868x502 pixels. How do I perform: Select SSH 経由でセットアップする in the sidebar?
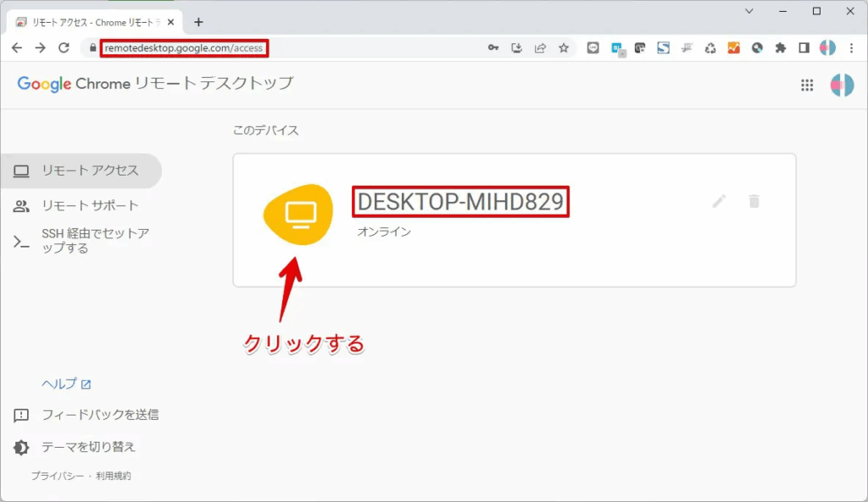click(x=95, y=241)
